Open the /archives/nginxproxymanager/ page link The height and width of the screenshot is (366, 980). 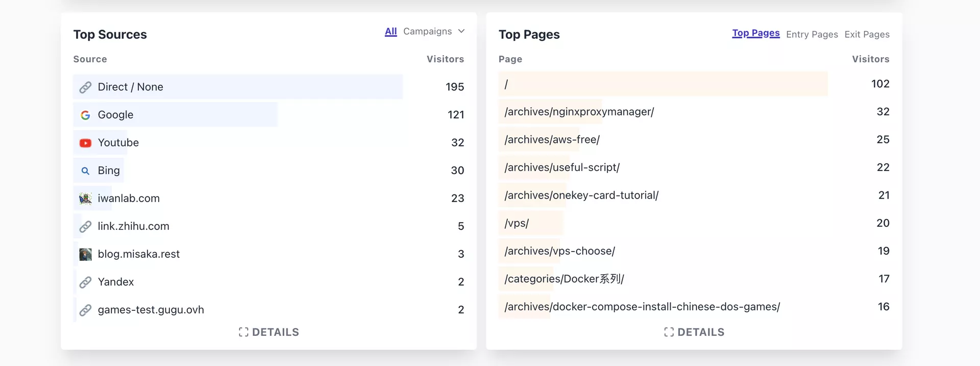coord(579,112)
